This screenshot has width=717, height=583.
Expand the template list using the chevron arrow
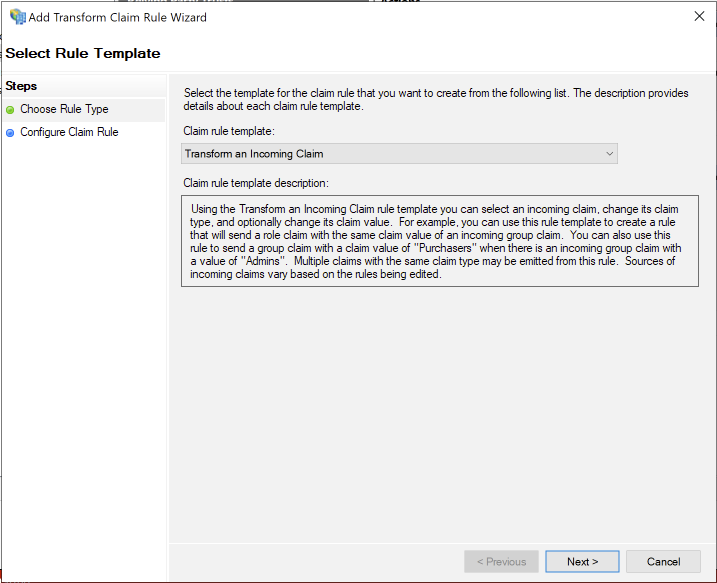[x=609, y=154]
